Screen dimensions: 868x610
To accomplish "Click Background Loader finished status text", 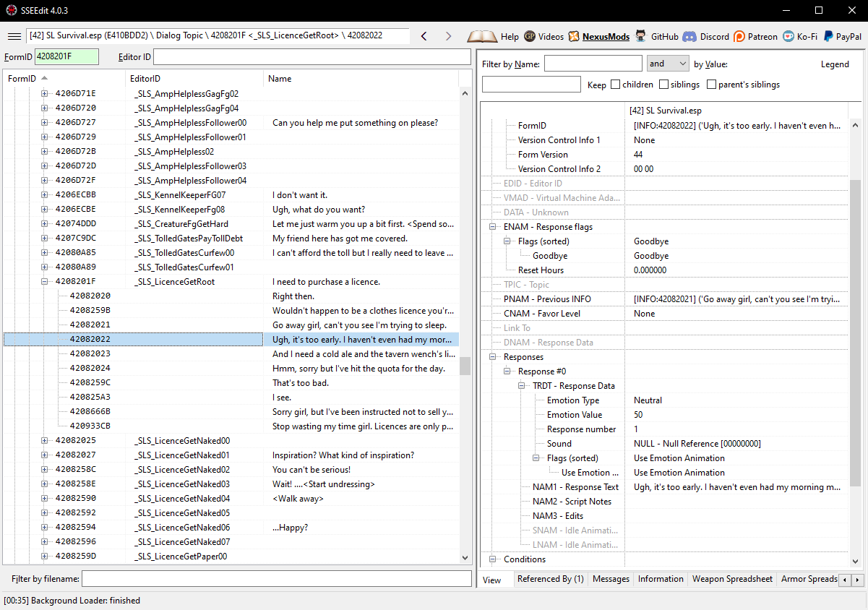I will pyautogui.click(x=72, y=601).
